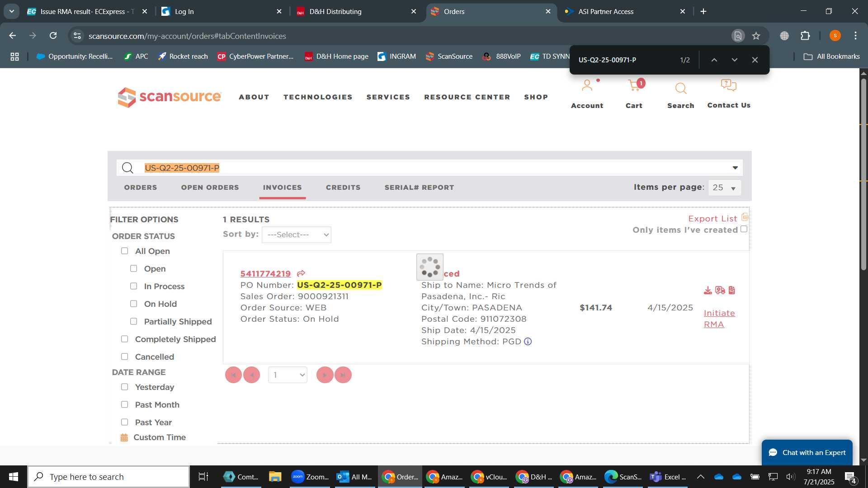
Task: Check the All Open filter
Action: 125,251
